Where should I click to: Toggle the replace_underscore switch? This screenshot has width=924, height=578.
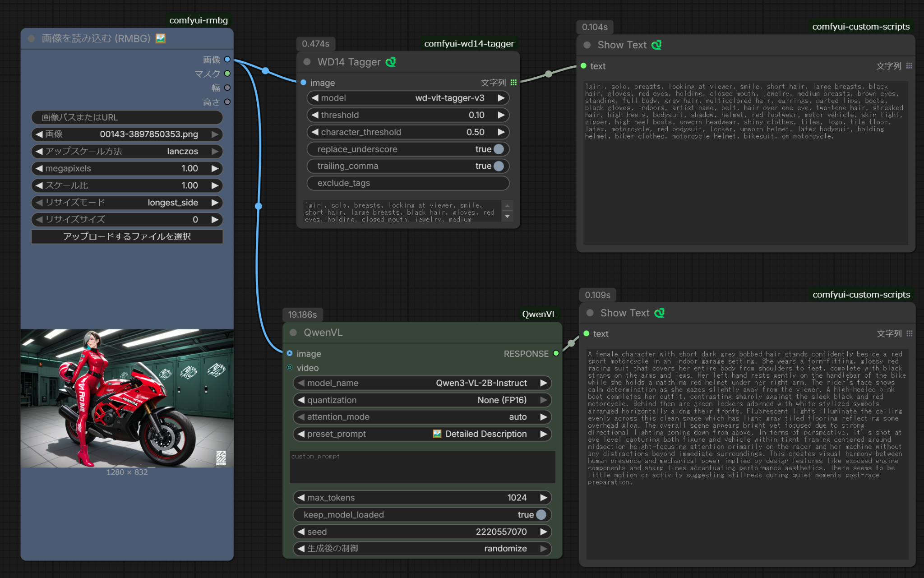tap(498, 149)
